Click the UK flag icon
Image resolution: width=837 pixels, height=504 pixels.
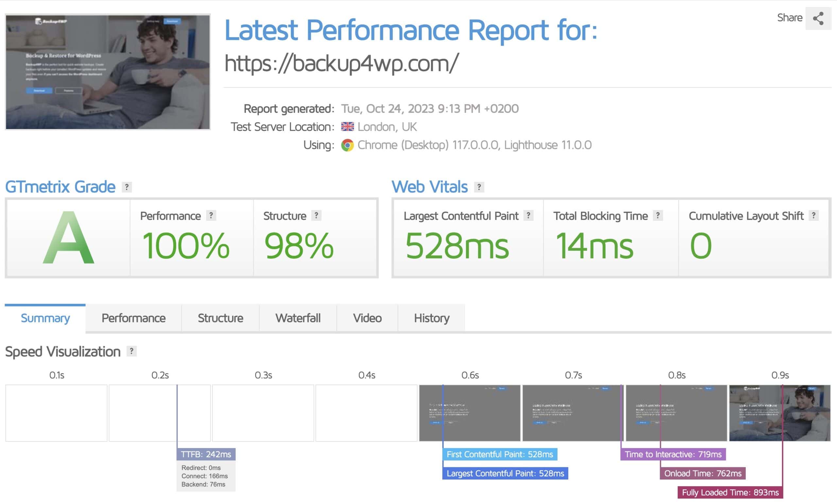coord(347,127)
